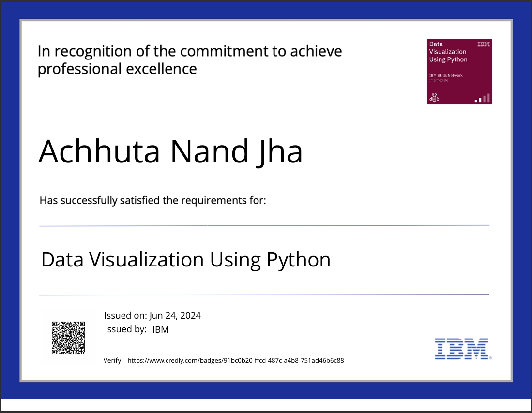Click the requirements satisfied statement text
Viewport: 532px width, 413px height.
(x=152, y=200)
